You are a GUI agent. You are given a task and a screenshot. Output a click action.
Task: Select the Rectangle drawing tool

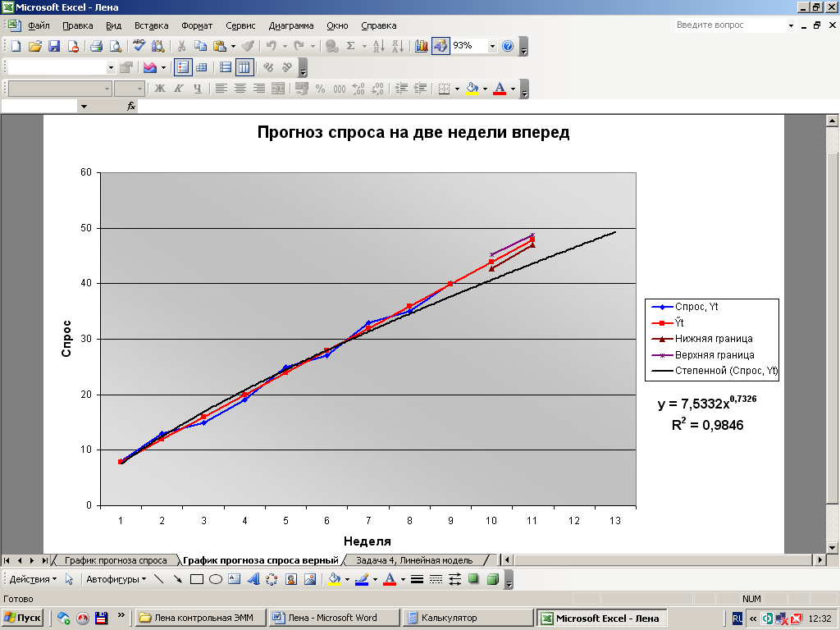pyautogui.click(x=197, y=579)
